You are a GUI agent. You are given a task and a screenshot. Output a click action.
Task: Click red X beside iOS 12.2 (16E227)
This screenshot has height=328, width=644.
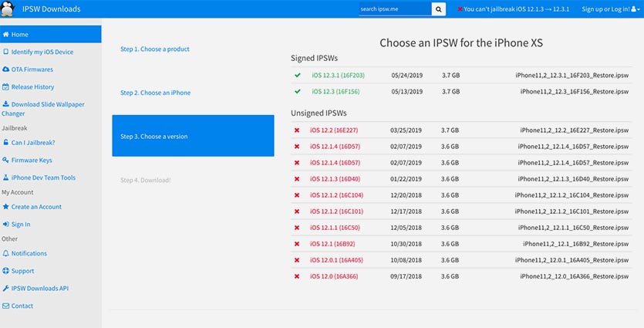coord(296,130)
